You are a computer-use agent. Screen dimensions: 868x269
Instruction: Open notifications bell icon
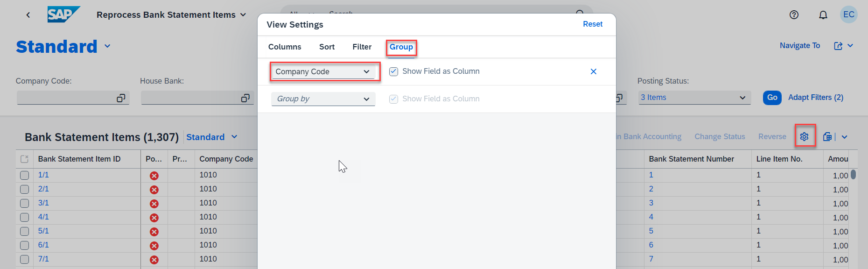(x=823, y=15)
